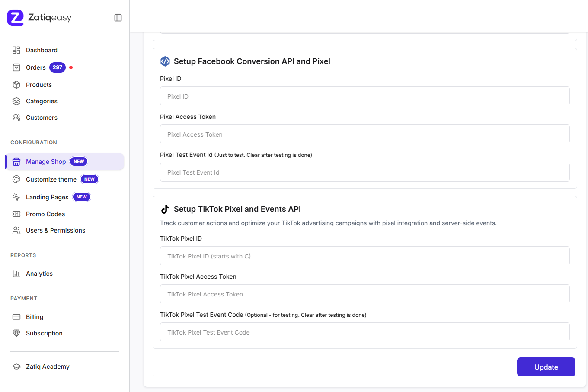The image size is (588, 392).
Task: Click the Zatiq Academy graduation cap icon
Action: click(x=16, y=367)
